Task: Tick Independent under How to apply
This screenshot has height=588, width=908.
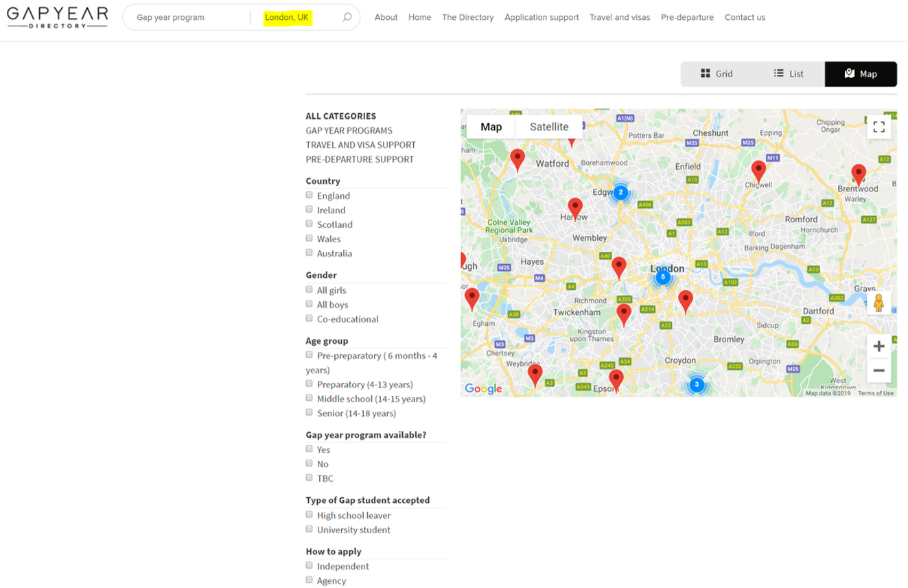Action: (x=310, y=566)
